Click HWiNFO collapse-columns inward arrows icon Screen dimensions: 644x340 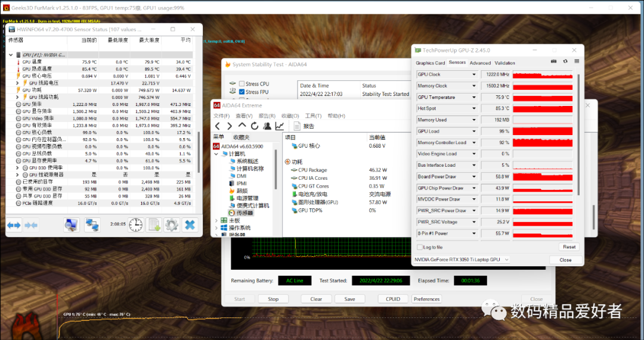[x=31, y=225]
